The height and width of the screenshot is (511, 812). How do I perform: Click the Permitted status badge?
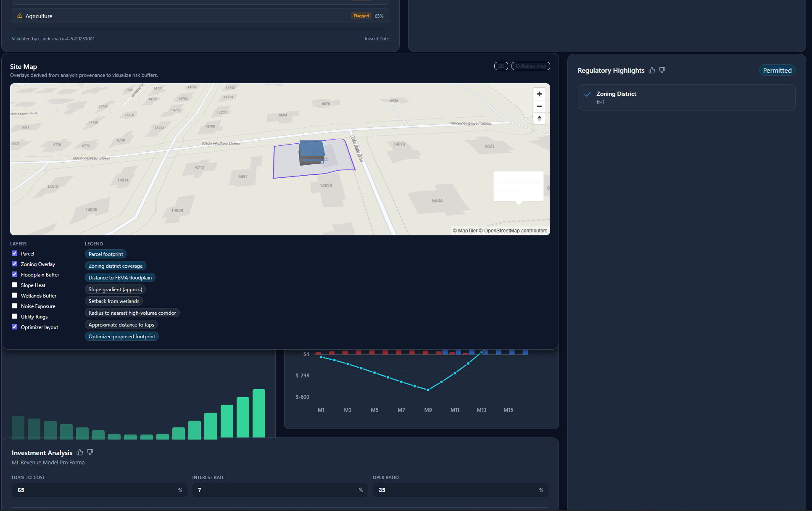tap(777, 70)
